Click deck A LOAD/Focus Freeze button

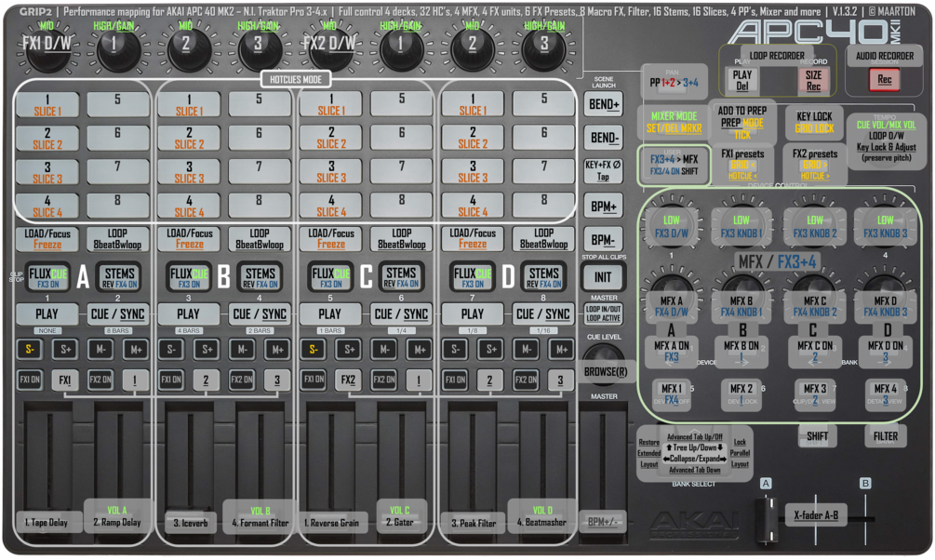(x=47, y=238)
